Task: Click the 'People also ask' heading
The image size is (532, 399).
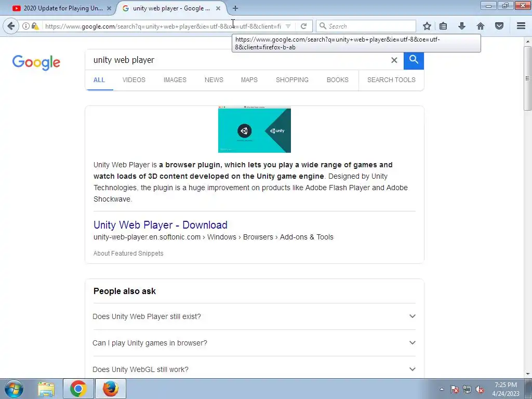Action: [125, 291]
